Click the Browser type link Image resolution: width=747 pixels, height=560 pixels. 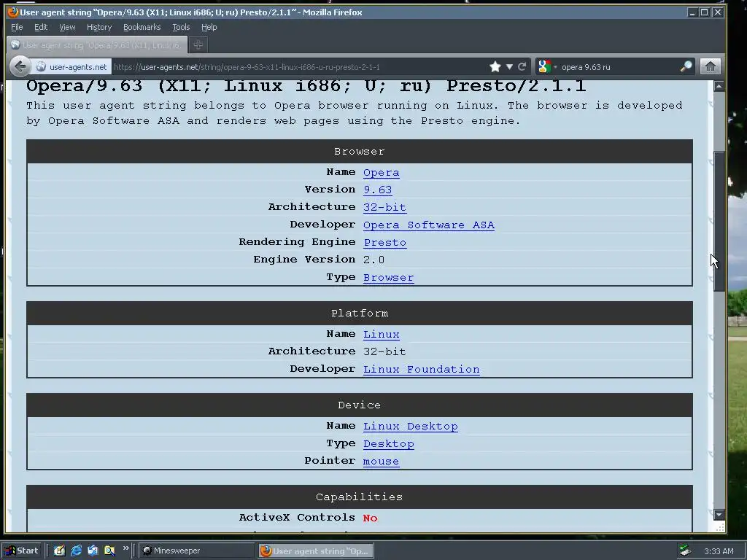(388, 278)
